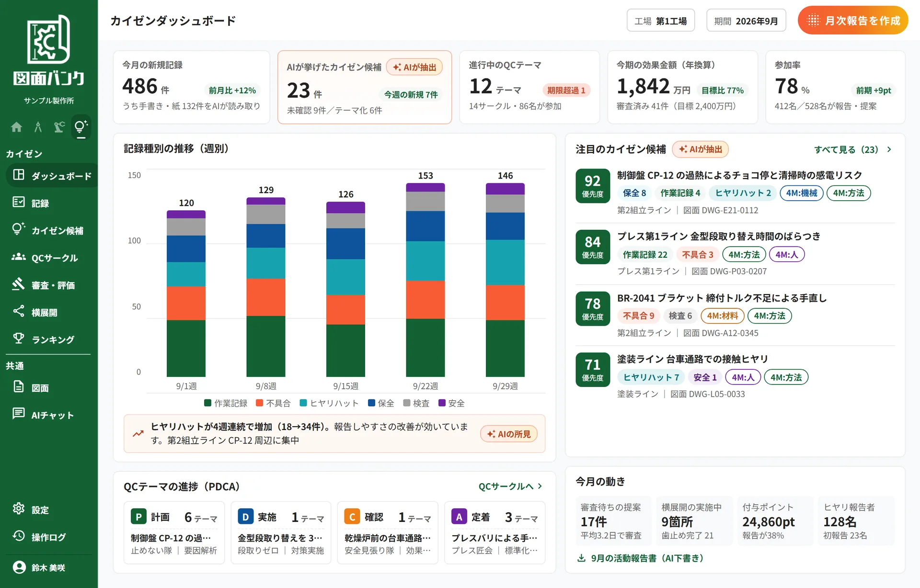920x588 pixels.
Task: Click the ランキング trophy icon
Action: (19, 339)
